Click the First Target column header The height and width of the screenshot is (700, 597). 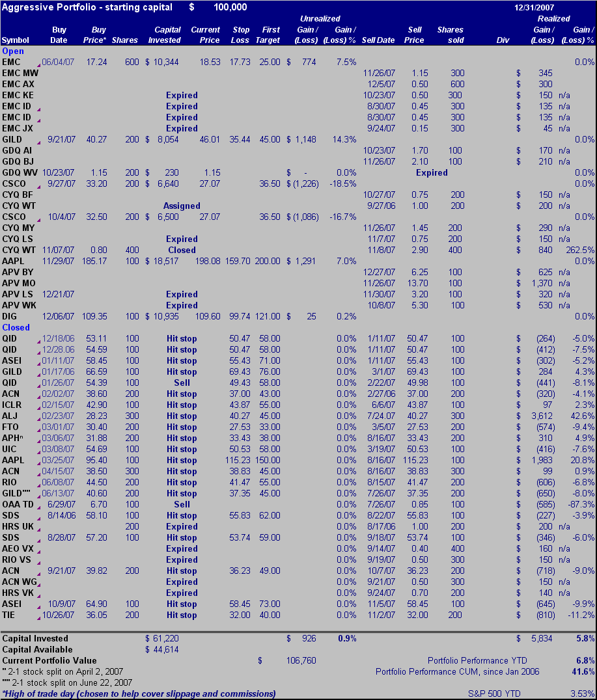coord(270,35)
